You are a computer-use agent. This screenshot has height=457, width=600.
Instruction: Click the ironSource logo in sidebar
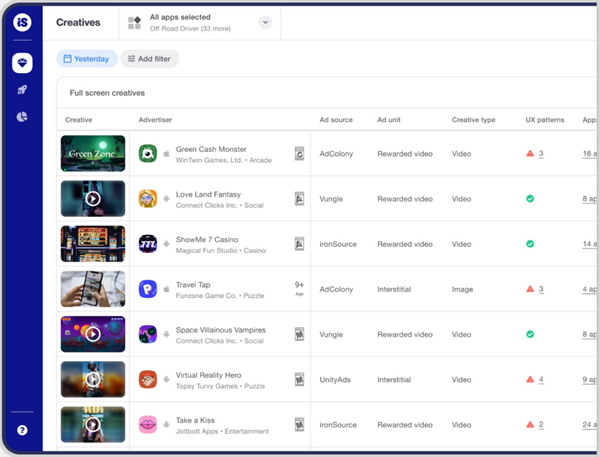point(22,22)
